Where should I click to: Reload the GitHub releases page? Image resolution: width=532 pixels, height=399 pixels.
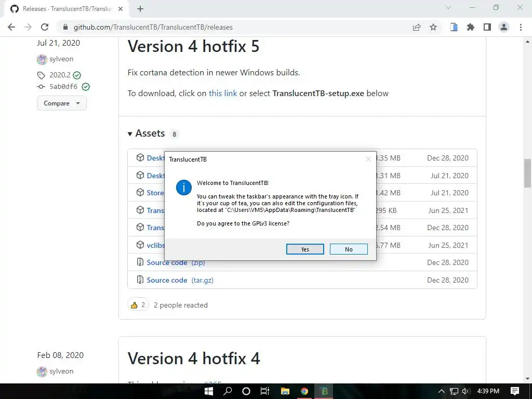(45, 27)
